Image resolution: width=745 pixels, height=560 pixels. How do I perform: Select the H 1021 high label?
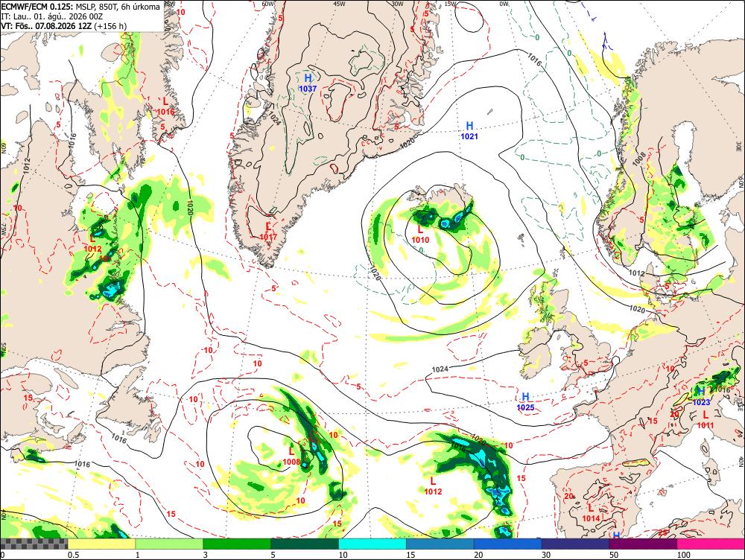[469, 130]
